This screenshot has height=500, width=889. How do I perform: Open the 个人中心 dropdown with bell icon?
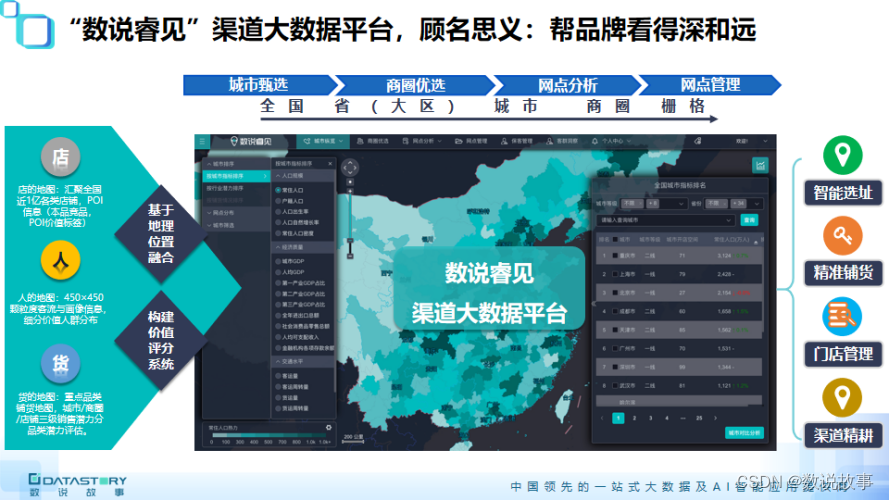click(611, 141)
